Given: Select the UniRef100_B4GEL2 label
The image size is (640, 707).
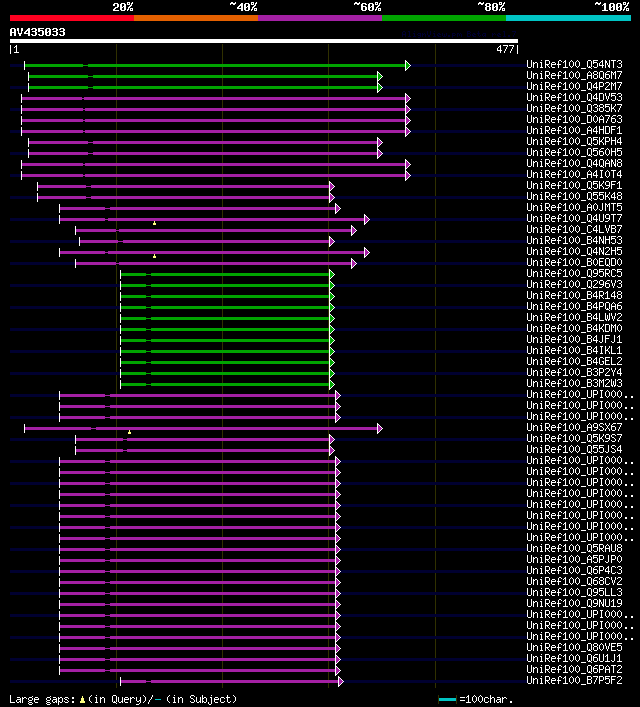Looking at the screenshot, I should [x=574, y=361].
